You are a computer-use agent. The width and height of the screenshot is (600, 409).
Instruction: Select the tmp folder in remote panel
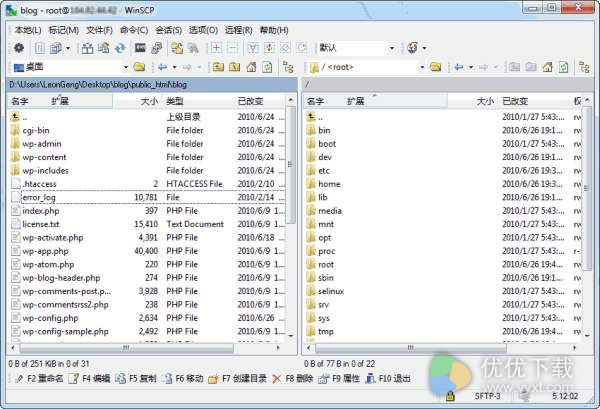pyautogui.click(x=326, y=332)
